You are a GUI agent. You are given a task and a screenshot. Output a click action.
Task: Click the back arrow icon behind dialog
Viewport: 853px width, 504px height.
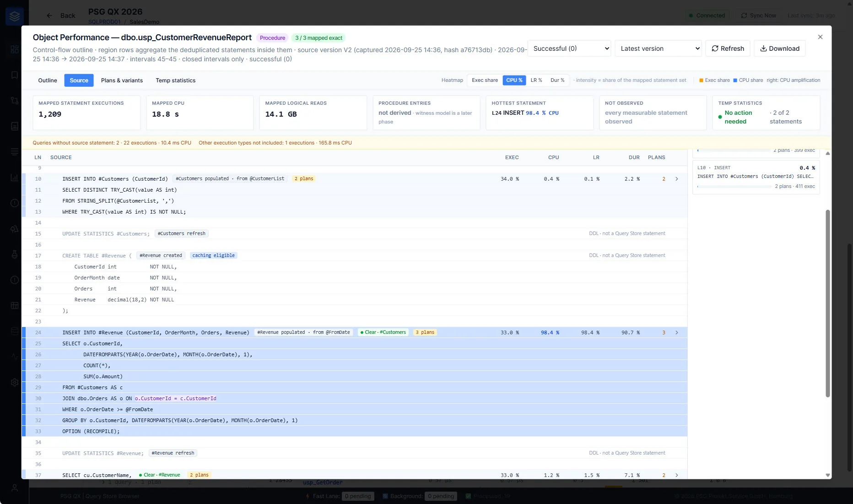coord(49,16)
